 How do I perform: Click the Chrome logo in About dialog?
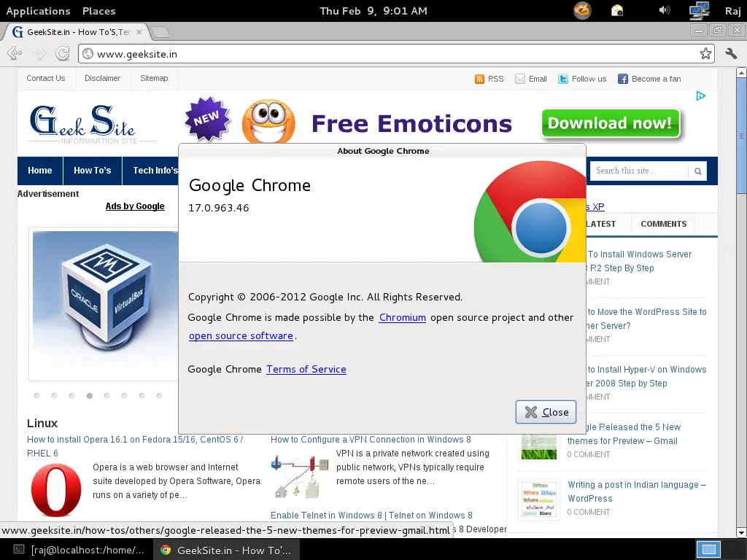click(x=530, y=212)
